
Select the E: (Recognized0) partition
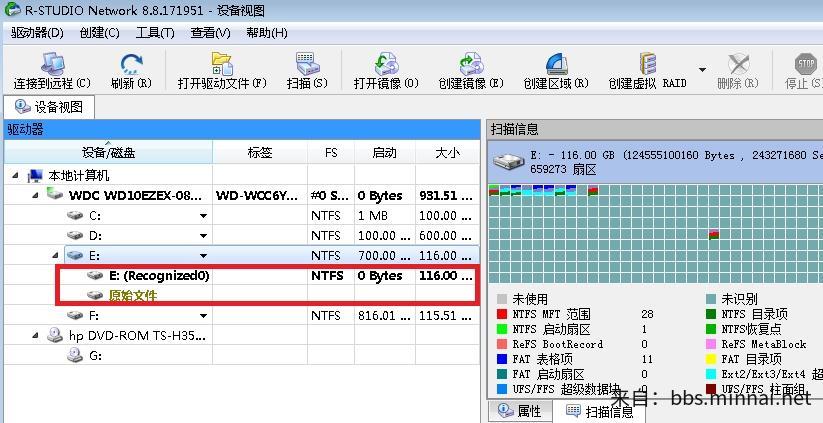click(158, 276)
